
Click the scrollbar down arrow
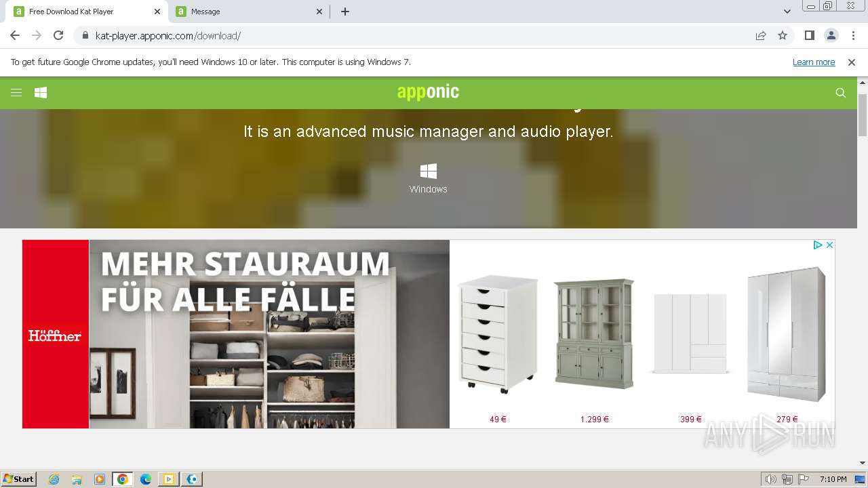click(863, 463)
